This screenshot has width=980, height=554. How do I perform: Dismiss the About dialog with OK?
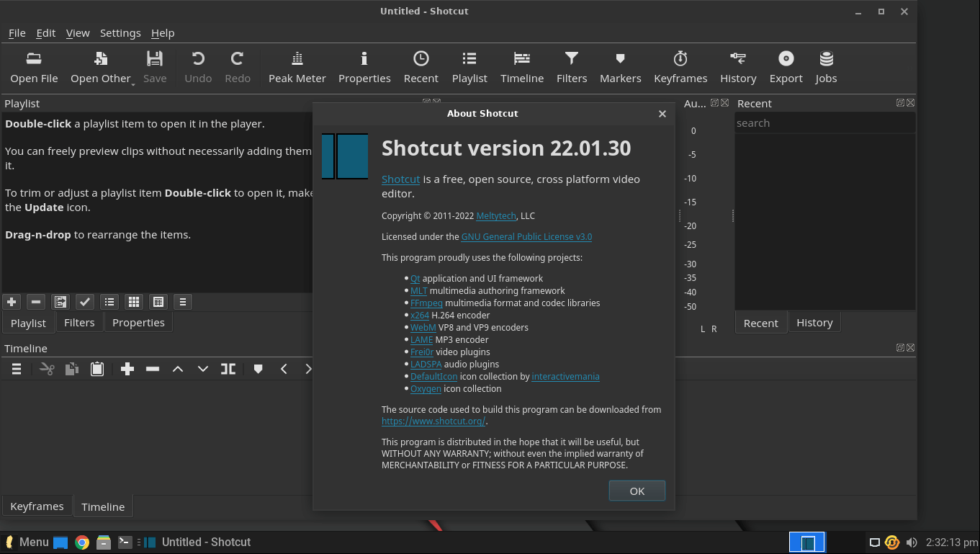(x=637, y=490)
